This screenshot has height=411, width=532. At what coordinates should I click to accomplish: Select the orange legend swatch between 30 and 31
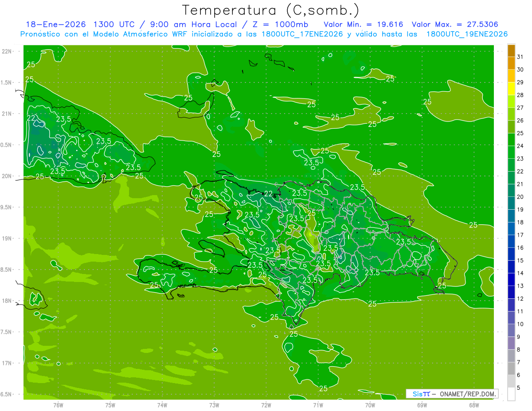[511, 63]
